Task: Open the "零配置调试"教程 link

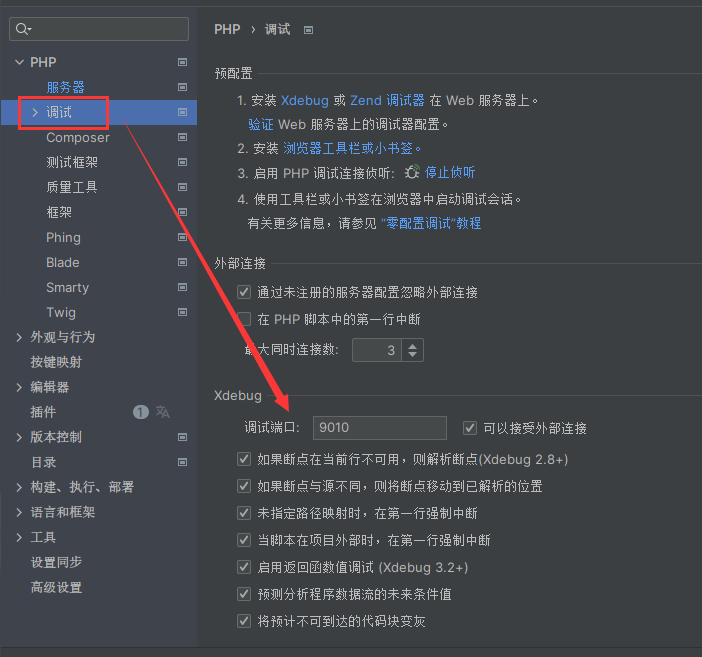Action: click(x=431, y=223)
